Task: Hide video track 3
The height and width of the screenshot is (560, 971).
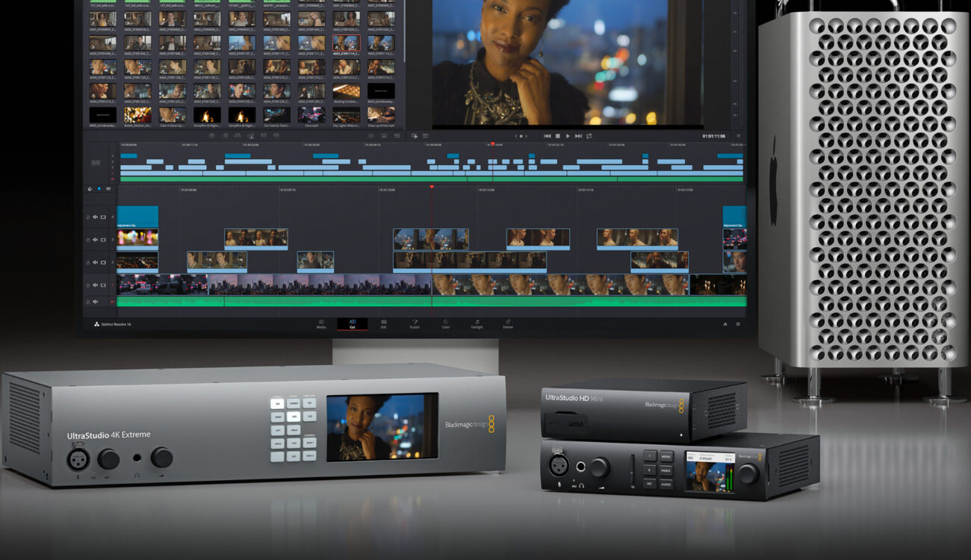Action: tap(104, 240)
